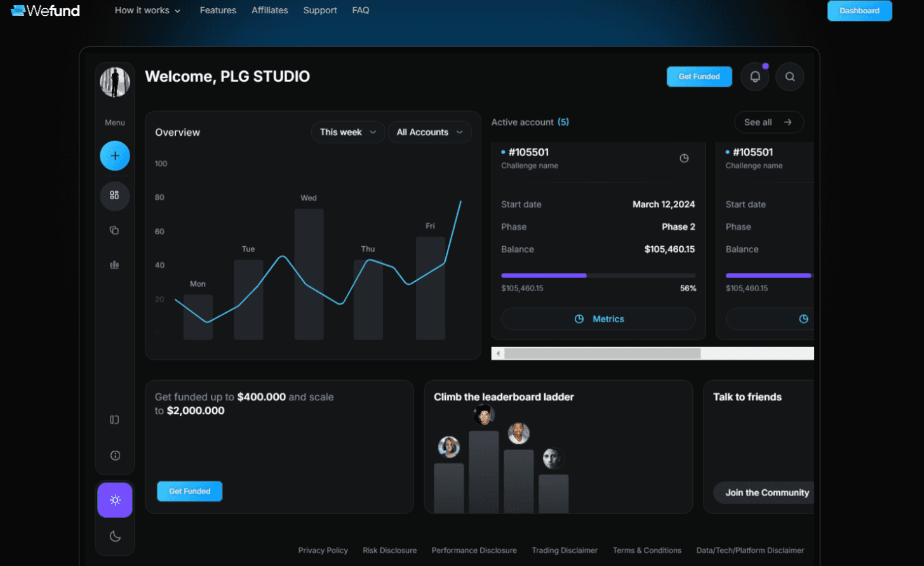Viewport: 924px width, 566px height.
Task: Click the Fri bar in Overview chart
Action: pyautogui.click(x=431, y=289)
